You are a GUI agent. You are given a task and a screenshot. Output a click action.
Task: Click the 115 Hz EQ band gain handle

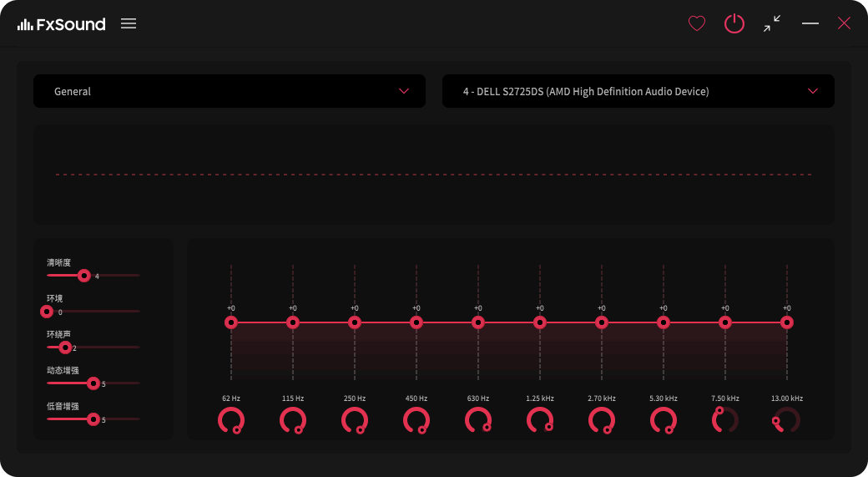[293, 322]
